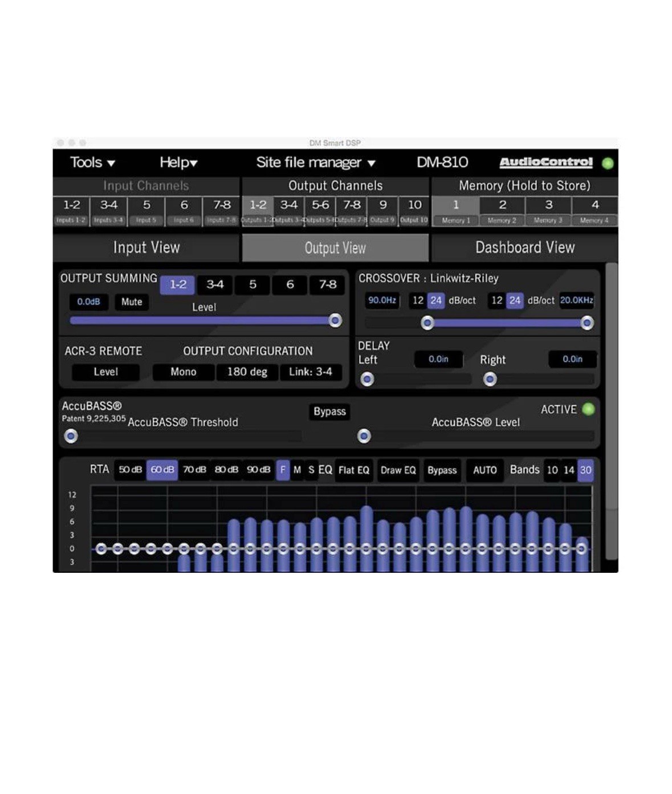This screenshot has width=672, height=794.
Task: Toggle 180 deg phase invert
Action: click(x=247, y=372)
